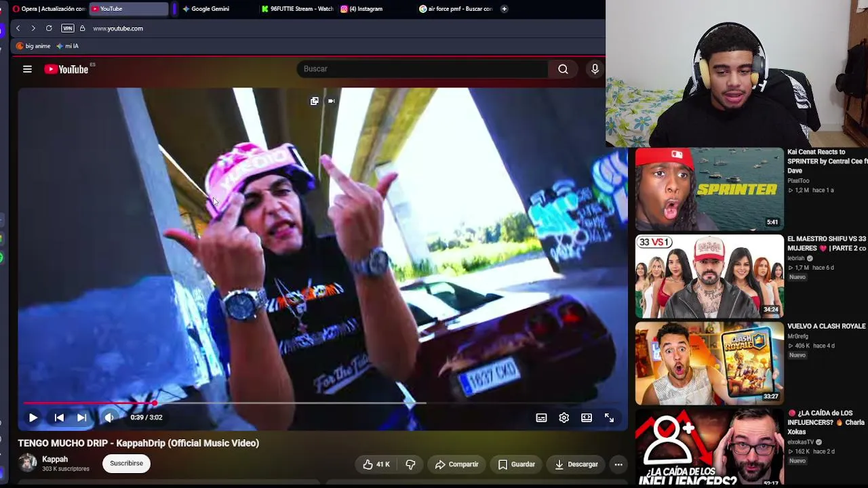Click the www.youtube.com address bar
This screenshot has height=488, width=868.
[x=118, y=28]
